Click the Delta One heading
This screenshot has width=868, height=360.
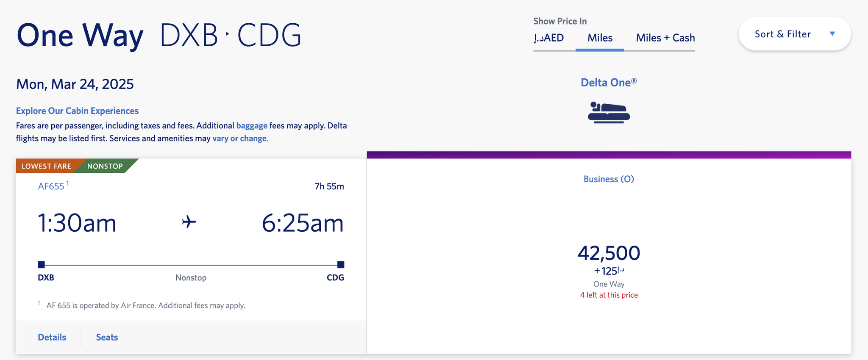[x=608, y=82]
